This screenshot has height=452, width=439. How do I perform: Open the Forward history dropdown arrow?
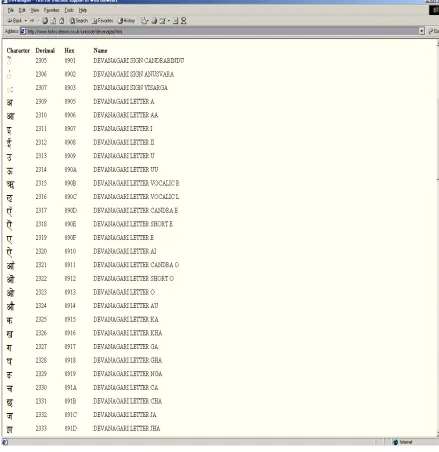pos(38,21)
